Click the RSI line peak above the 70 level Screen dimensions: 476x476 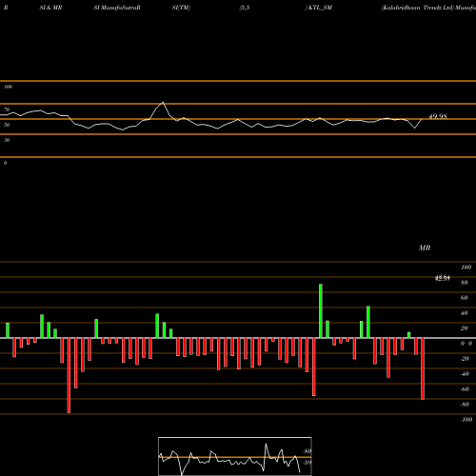click(163, 103)
